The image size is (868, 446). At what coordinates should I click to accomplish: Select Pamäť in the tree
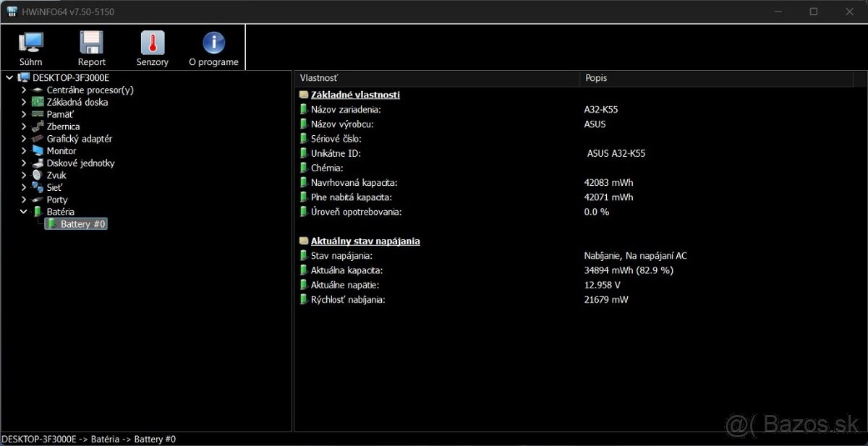(60, 114)
